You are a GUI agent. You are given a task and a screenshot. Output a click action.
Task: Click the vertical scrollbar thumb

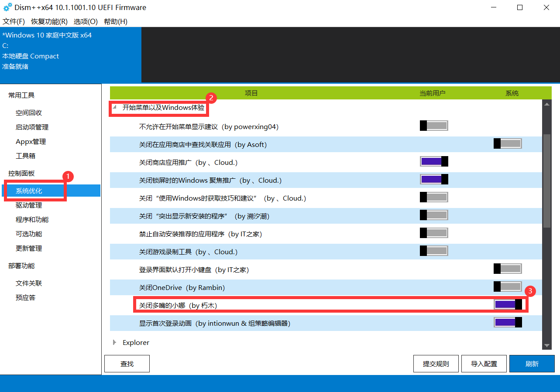[x=547, y=181]
